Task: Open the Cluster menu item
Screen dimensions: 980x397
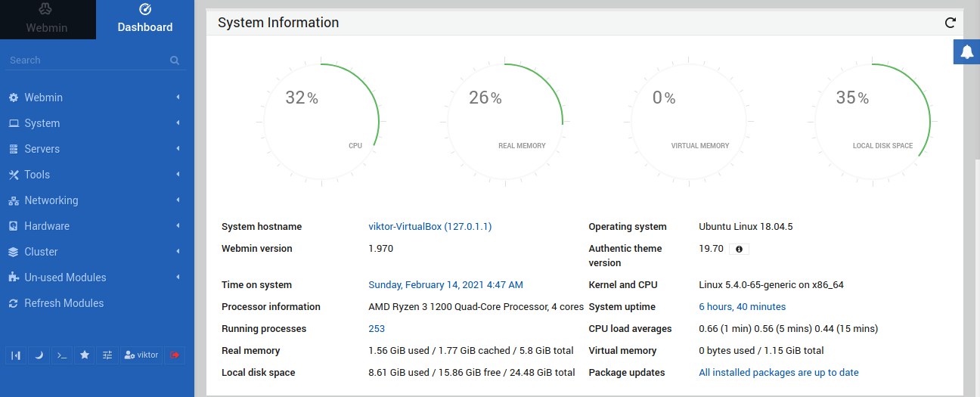Action: point(97,252)
